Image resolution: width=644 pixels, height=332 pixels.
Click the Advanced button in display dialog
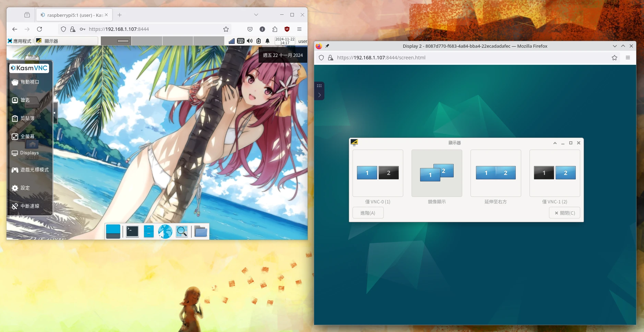point(368,213)
